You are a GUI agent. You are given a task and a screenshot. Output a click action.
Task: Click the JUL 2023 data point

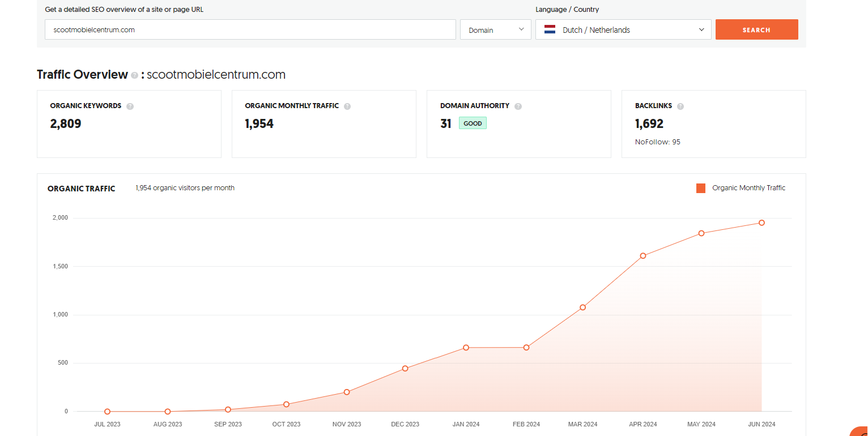107,412
